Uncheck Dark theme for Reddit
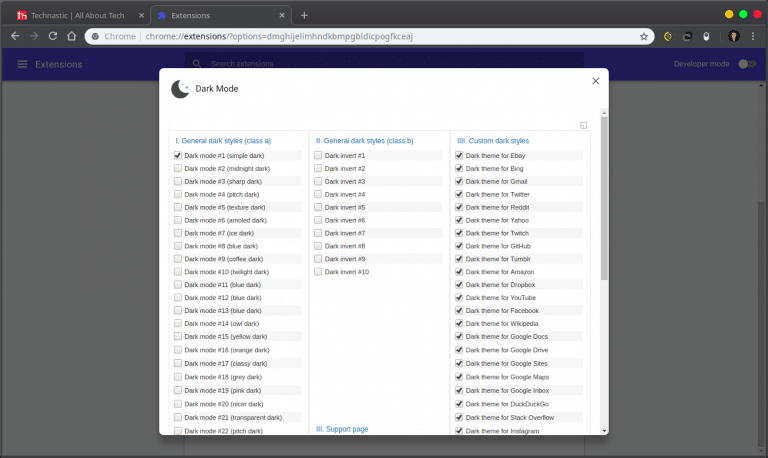 [459, 207]
